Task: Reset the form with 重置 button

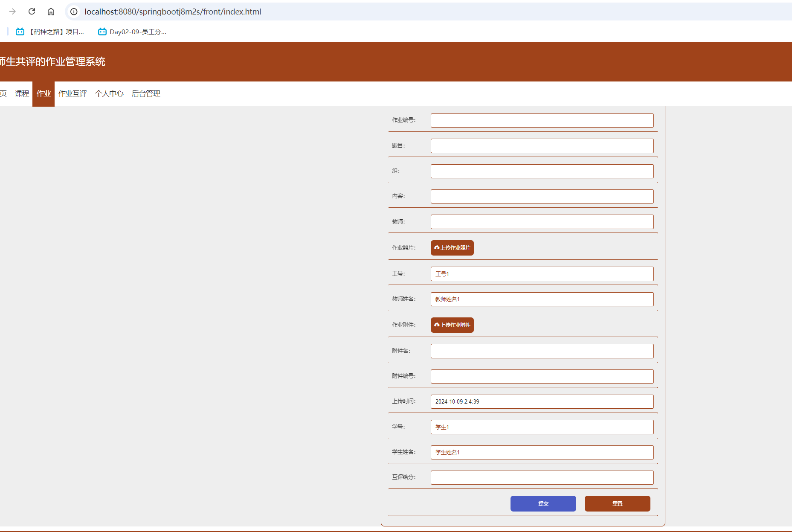Action: tap(617, 503)
